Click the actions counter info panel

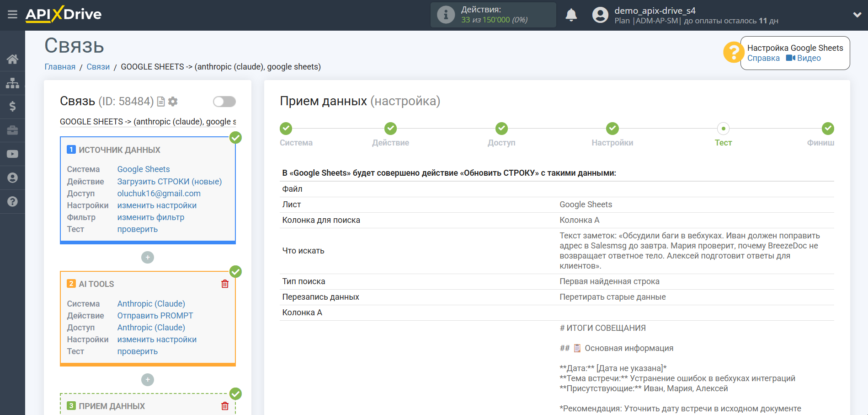point(493,15)
